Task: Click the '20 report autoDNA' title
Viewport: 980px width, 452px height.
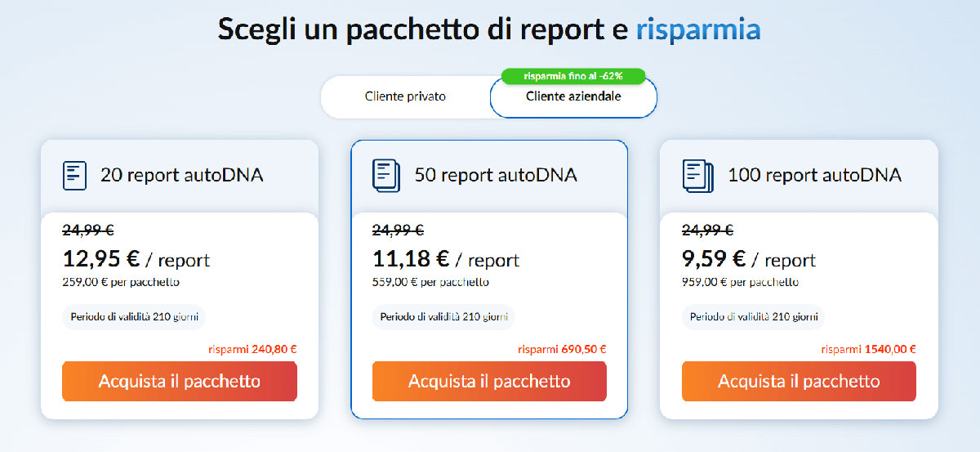Action: tap(182, 175)
